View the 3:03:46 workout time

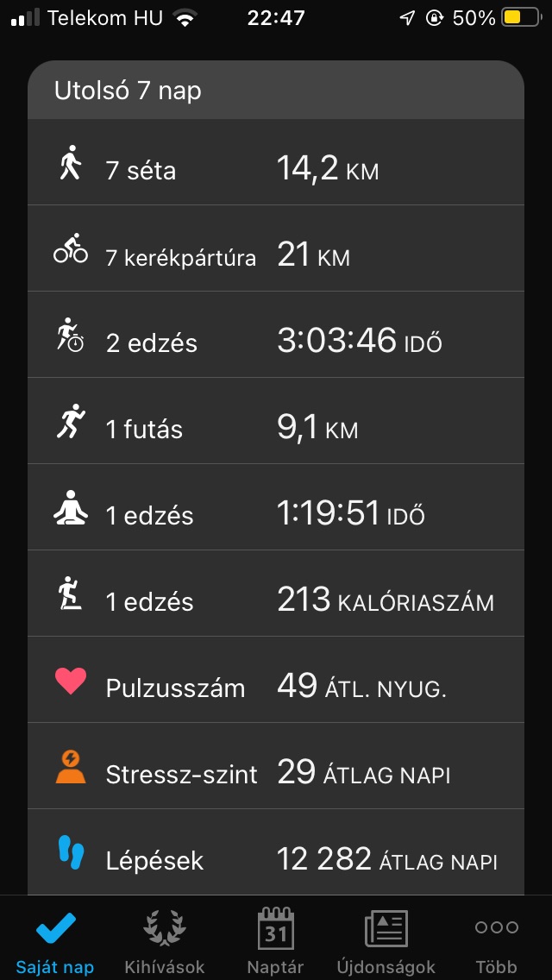click(359, 342)
